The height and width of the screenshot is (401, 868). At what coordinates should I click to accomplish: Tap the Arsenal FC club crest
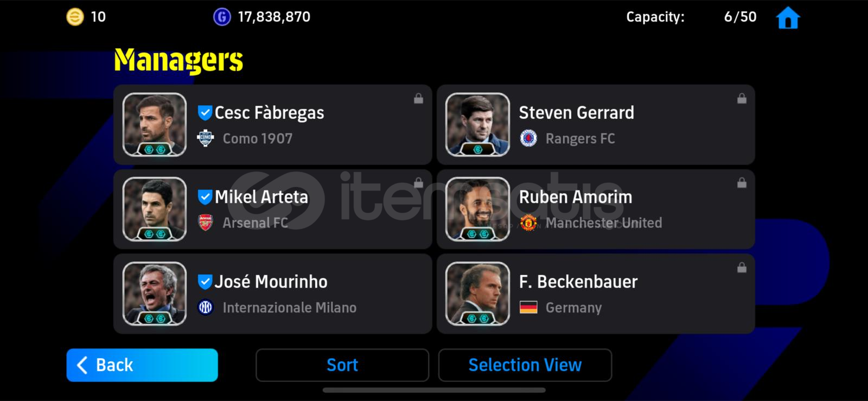pyautogui.click(x=206, y=222)
